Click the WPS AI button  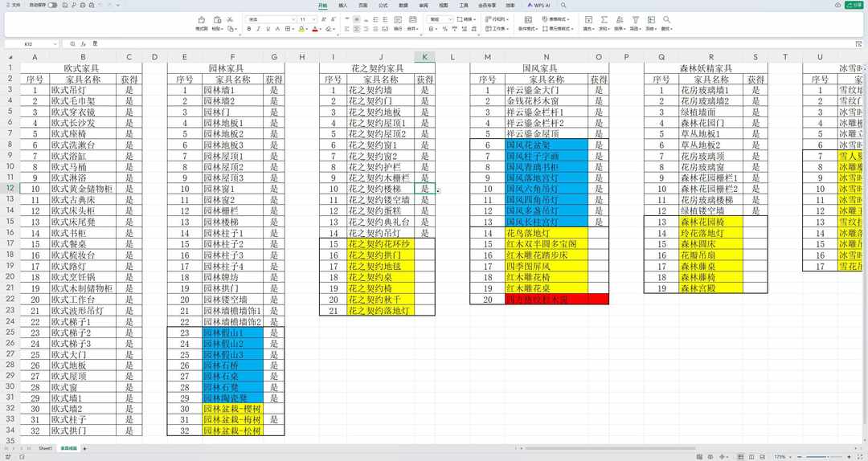point(538,5)
